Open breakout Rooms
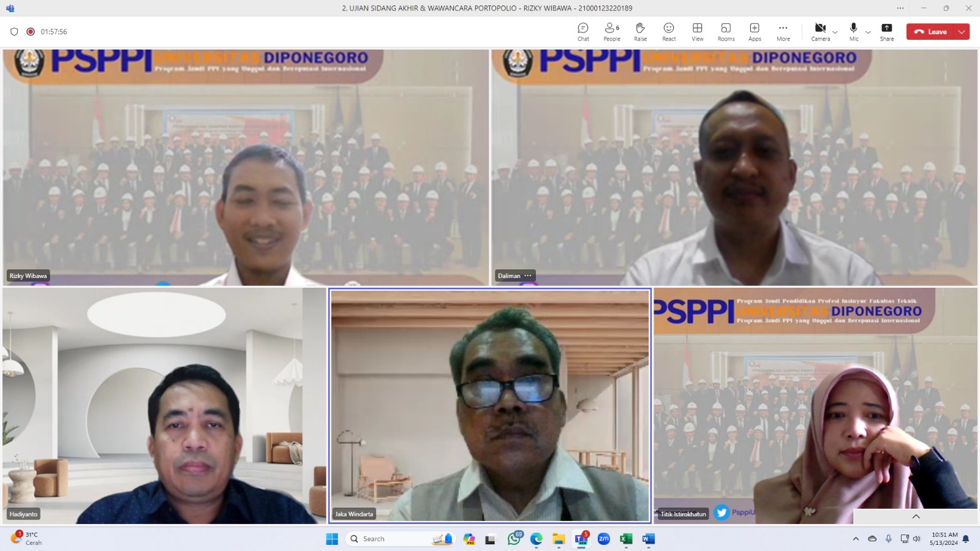 point(726,32)
